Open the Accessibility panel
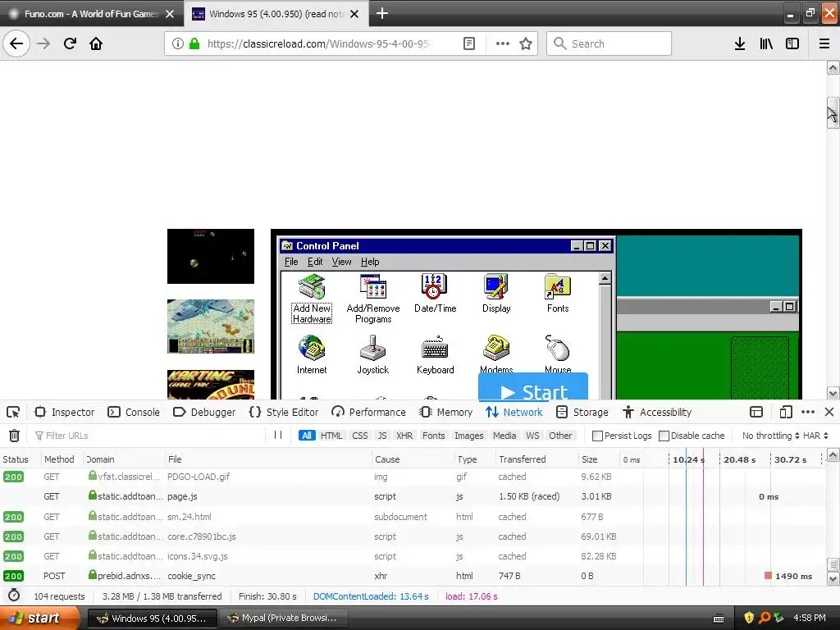The height and width of the screenshot is (630, 840). (x=657, y=412)
